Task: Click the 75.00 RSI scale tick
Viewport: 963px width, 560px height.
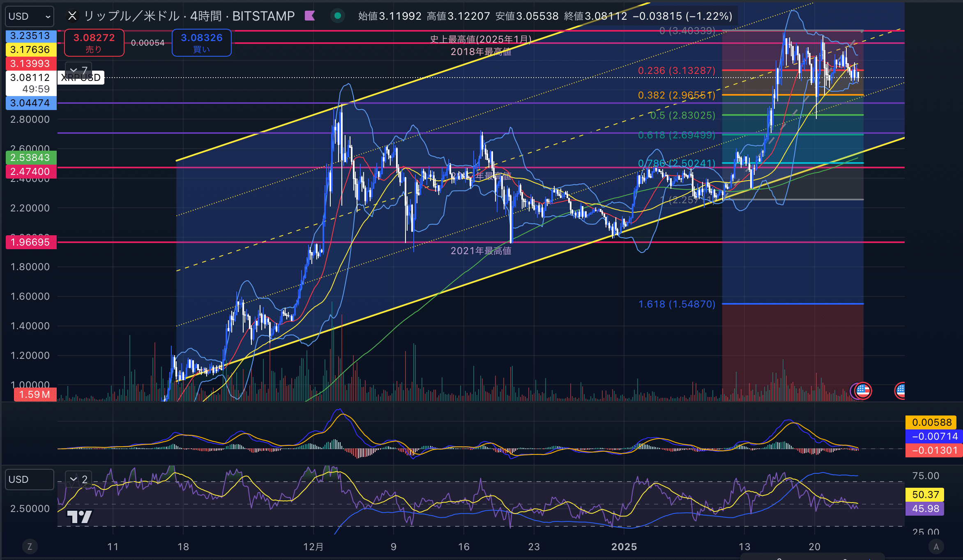Action: [926, 476]
